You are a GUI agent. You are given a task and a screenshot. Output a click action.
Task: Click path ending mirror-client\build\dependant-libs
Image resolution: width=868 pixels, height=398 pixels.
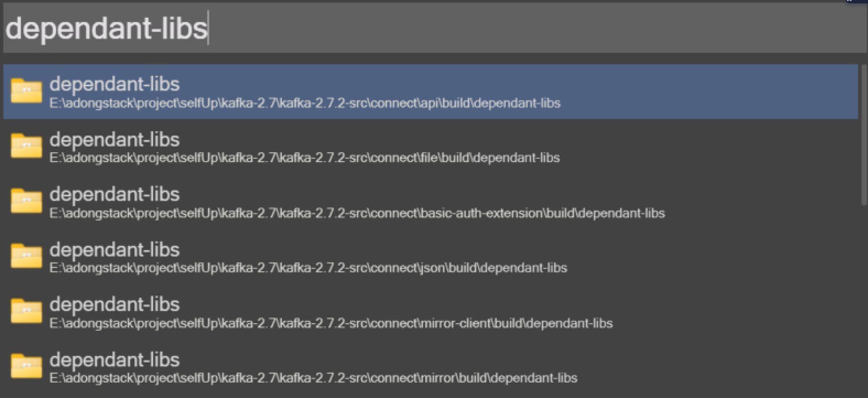click(331, 324)
